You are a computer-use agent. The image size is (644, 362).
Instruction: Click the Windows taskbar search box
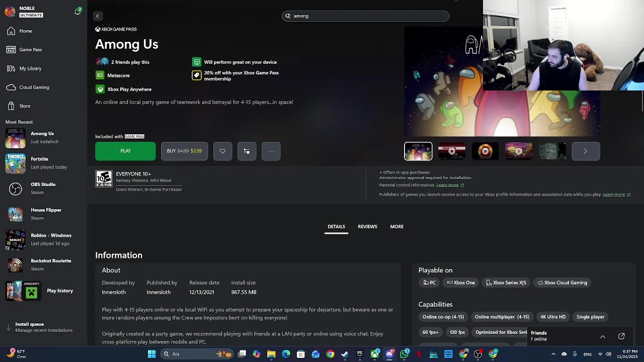pos(196,354)
